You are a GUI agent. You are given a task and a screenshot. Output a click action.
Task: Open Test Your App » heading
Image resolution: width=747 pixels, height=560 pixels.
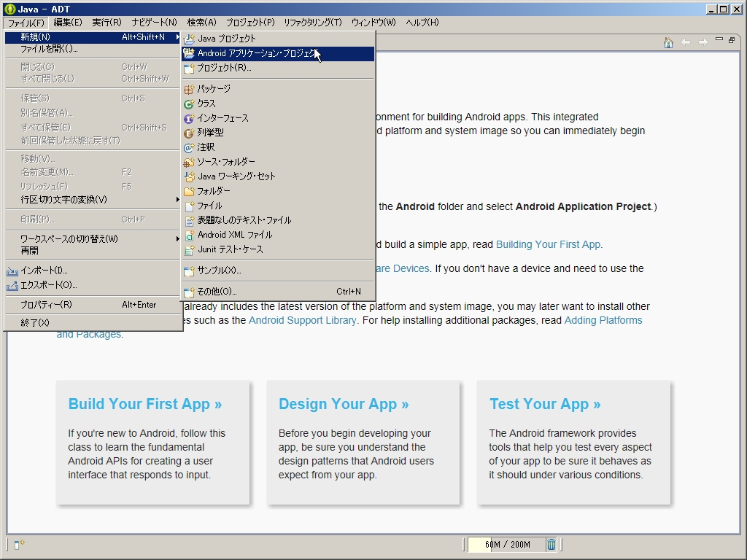(x=545, y=404)
